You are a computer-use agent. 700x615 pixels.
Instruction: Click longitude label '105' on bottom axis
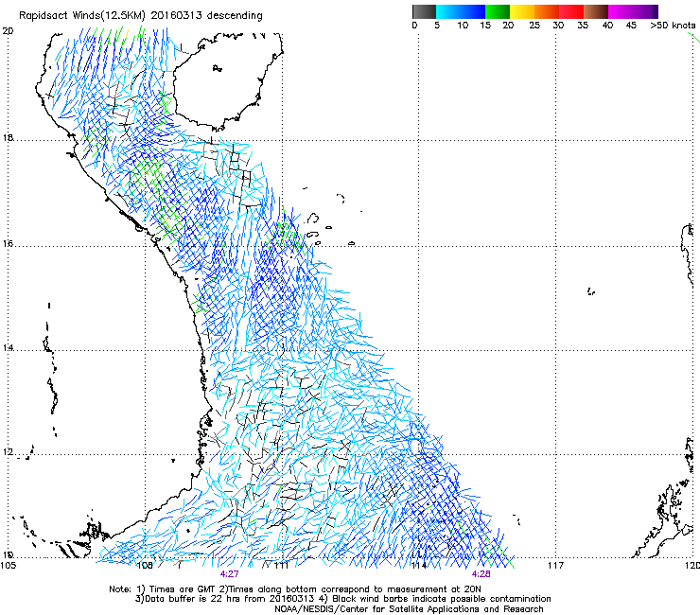click(8, 566)
